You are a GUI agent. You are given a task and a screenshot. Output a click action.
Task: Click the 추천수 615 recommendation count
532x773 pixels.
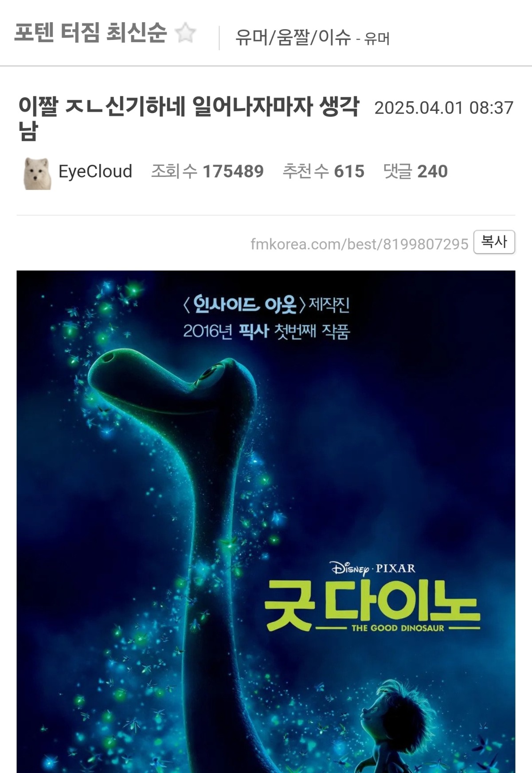coord(324,172)
